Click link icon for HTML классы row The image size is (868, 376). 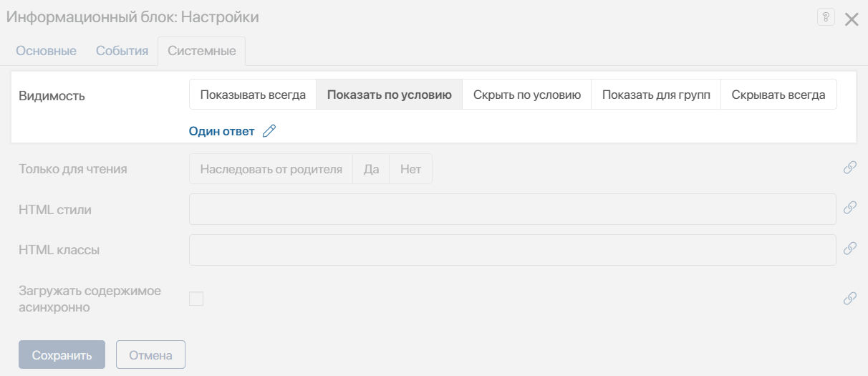pos(850,249)
